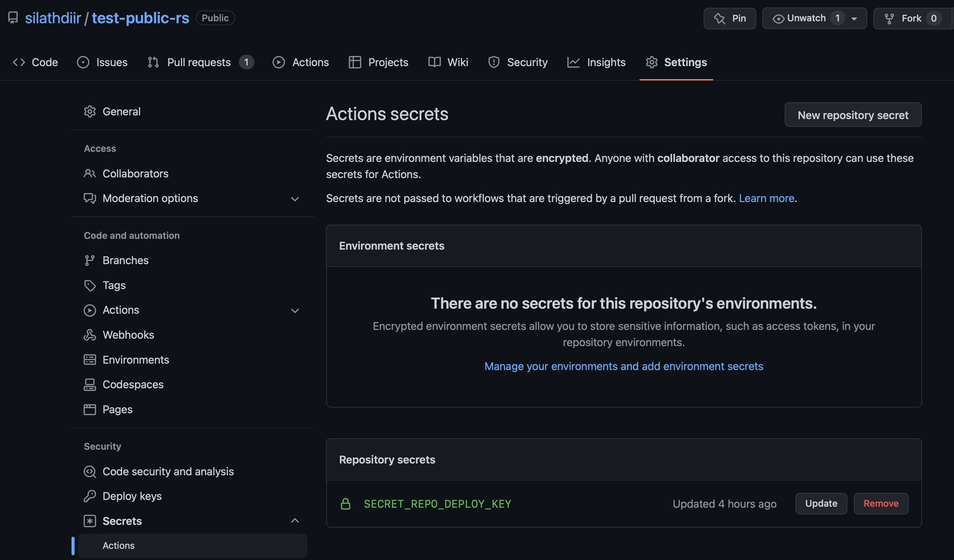Remove the SECRET_REPO_DEPLOY_KEY secret
The height and width of the screenshot is (560, 954).
(881, 504)
